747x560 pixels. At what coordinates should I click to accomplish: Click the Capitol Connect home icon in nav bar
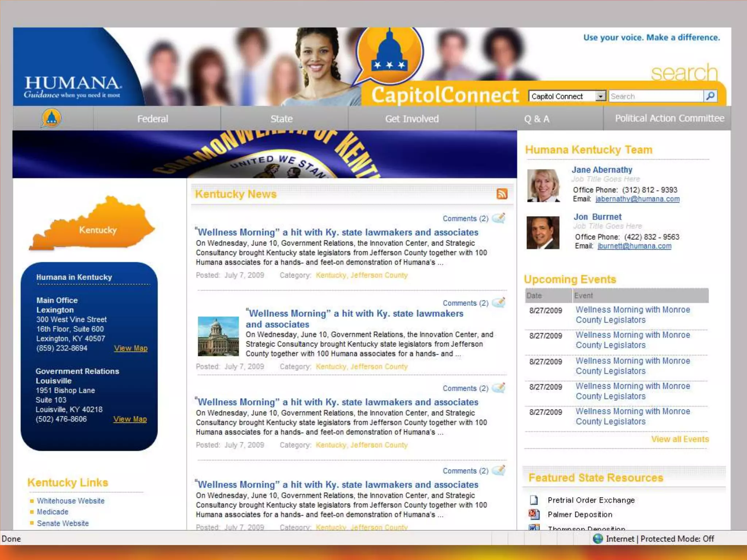click(51, 118)
